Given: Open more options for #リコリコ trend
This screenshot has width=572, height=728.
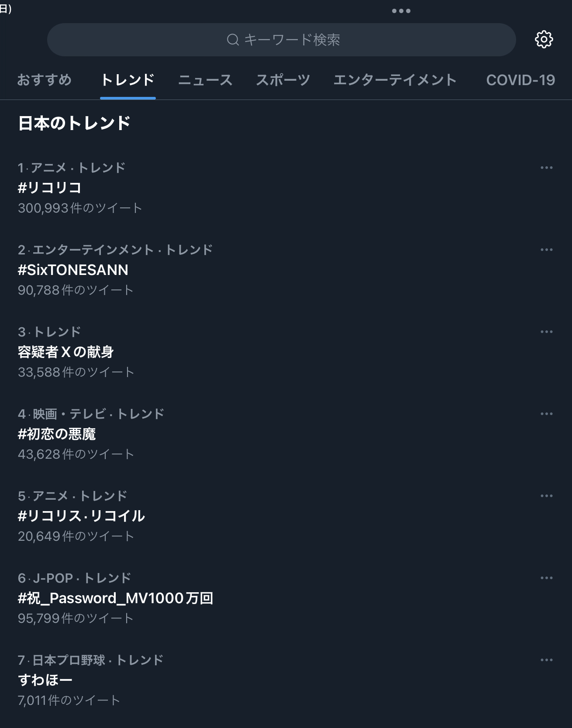Looking at the screenshot, I should point(547,168).
